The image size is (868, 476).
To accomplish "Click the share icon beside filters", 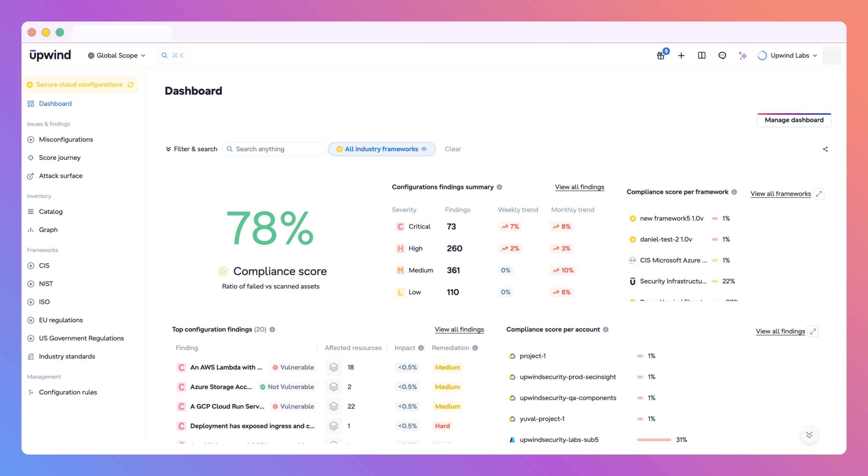I will click(x=825, y=149).
